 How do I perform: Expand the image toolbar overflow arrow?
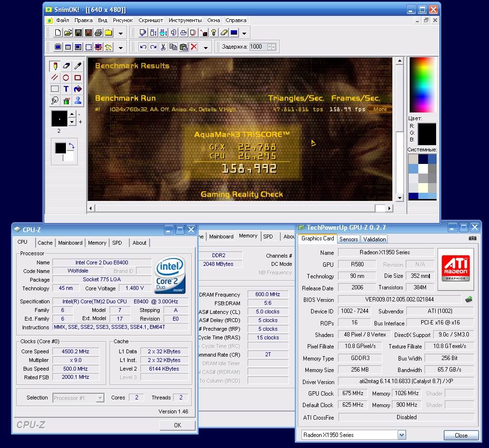coord(244,33)
